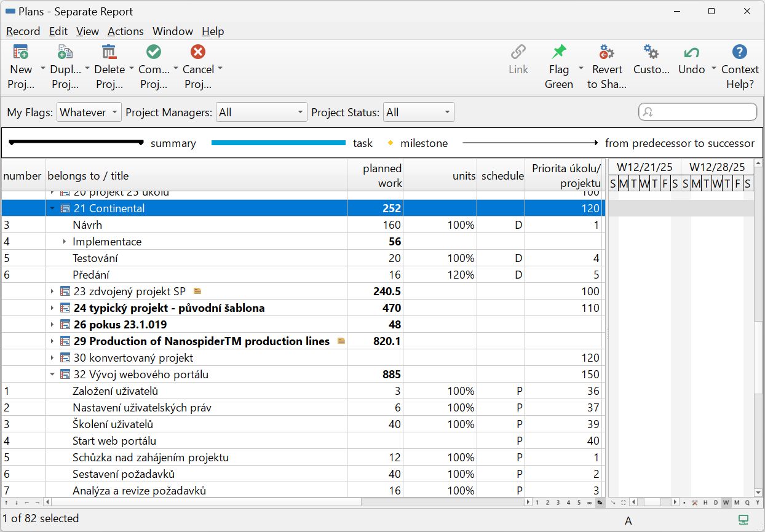Screen dimensions: 765x532
Task: Click the Delete Project trash icon
Action: click(x=109, y=52)
